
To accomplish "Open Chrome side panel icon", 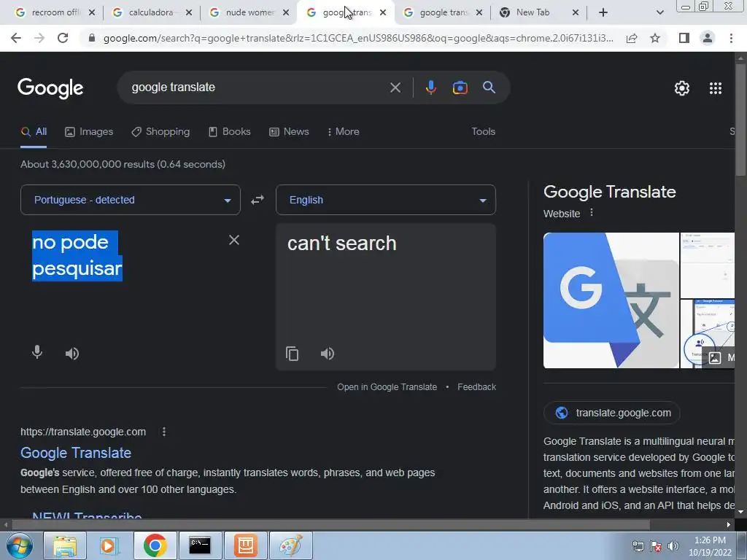I will click(x=684, y=38).
